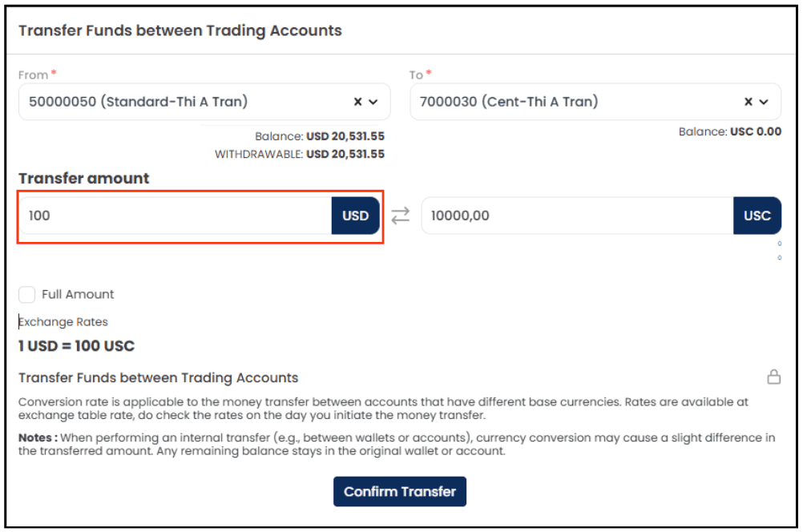Viewport: 803px width, 532px height.
Task: Click the Balance USC 0.00 text
Action: [730, 131]
